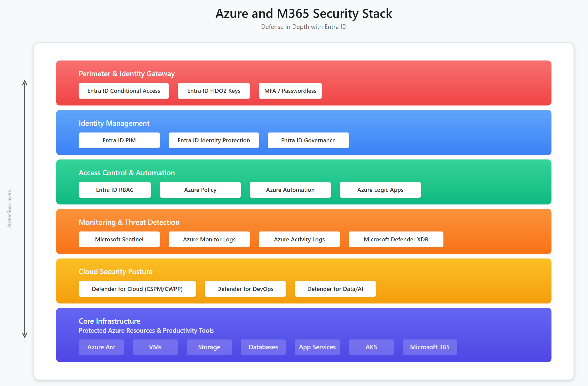Select the Microsoft Defender XDR box

[x=396, y=239]
